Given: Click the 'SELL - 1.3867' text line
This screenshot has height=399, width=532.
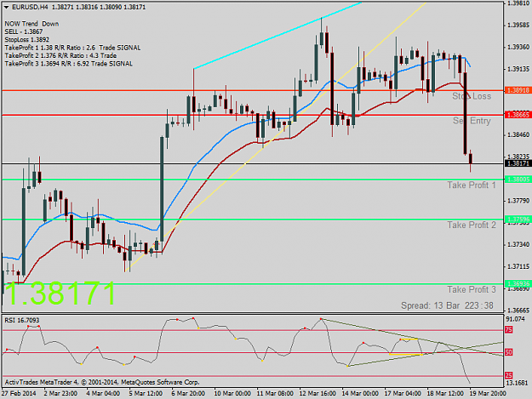Looking at the screenshot, I should 24,31.
